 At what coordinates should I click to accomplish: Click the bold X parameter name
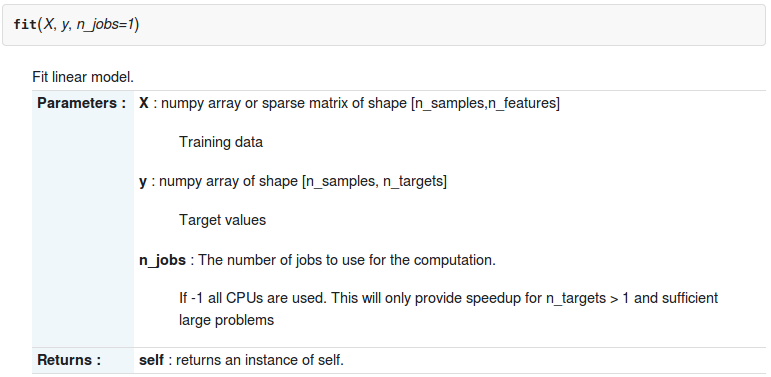144,103
